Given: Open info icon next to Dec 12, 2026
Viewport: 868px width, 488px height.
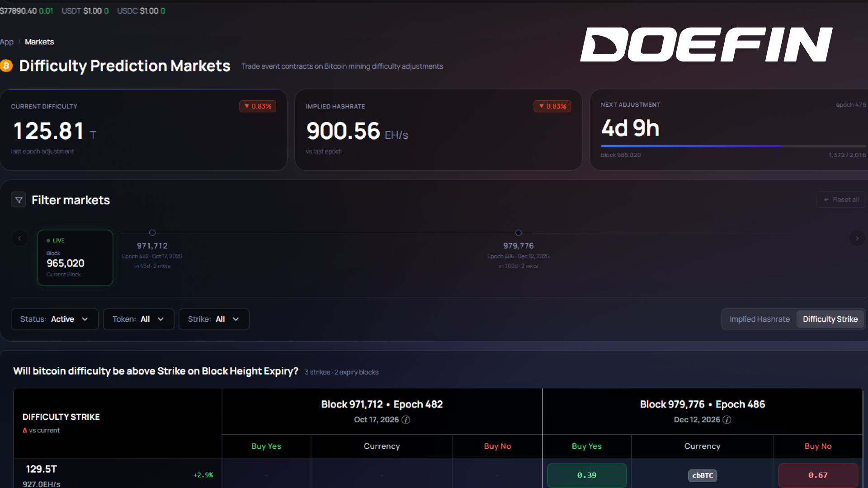Looking at the screenshot, I should tap(727, 420).
